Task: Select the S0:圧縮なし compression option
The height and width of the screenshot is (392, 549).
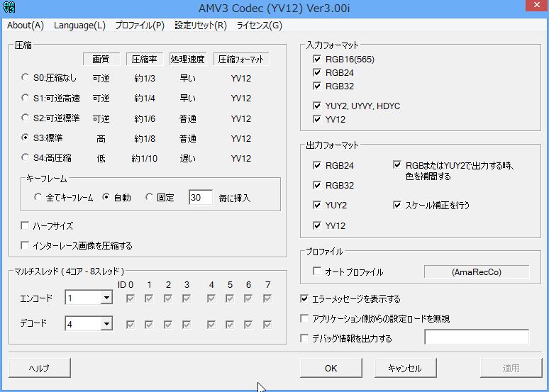Action: 26,77
